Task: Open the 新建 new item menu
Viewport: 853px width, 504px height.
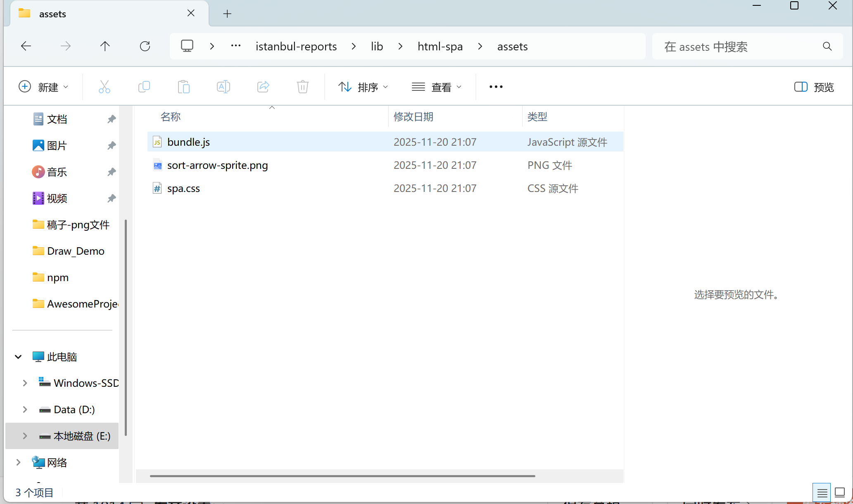Action: tap(43, 87)
